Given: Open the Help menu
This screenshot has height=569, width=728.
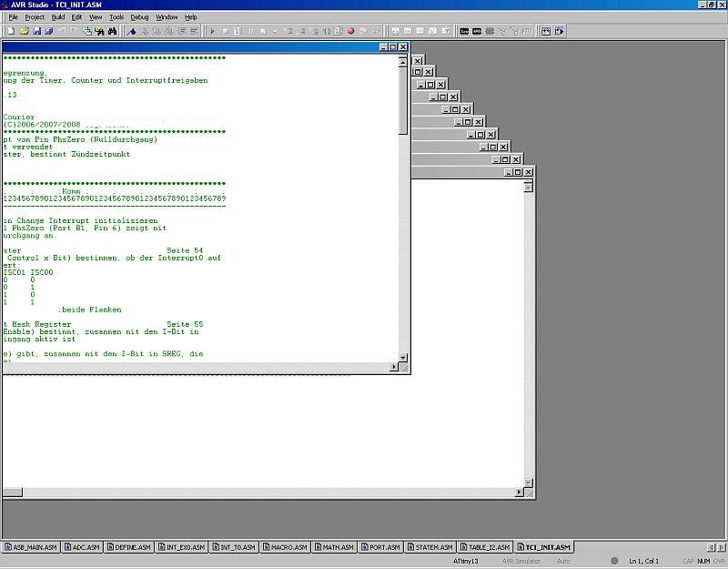Looking at the screenshot, I should coord(191,17).
